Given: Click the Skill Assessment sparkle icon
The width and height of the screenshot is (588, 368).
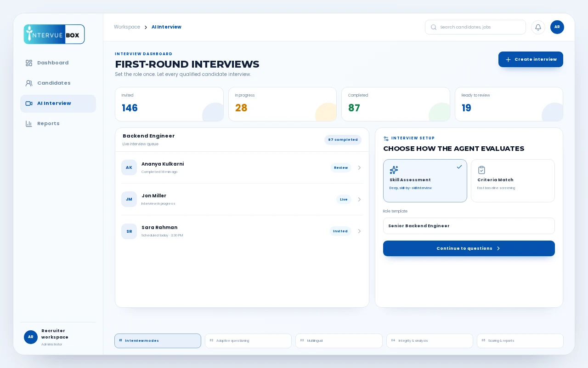Looking at the screenshot, I should pyautogui.click(x=394, y=170).
